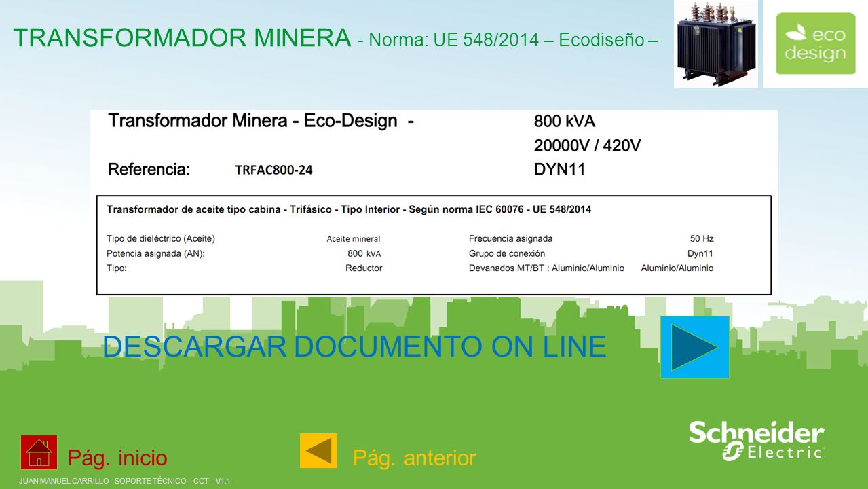Click the DYN11 heading text

pos(560,170)
